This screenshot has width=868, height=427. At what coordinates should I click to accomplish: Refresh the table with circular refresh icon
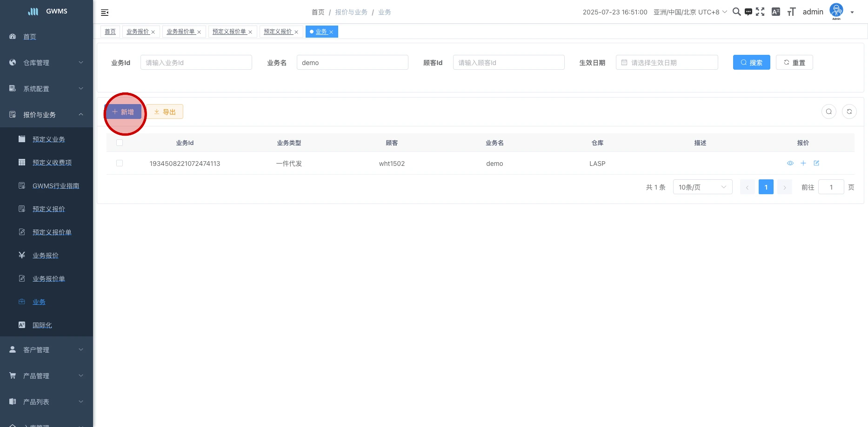pos(849,112)
